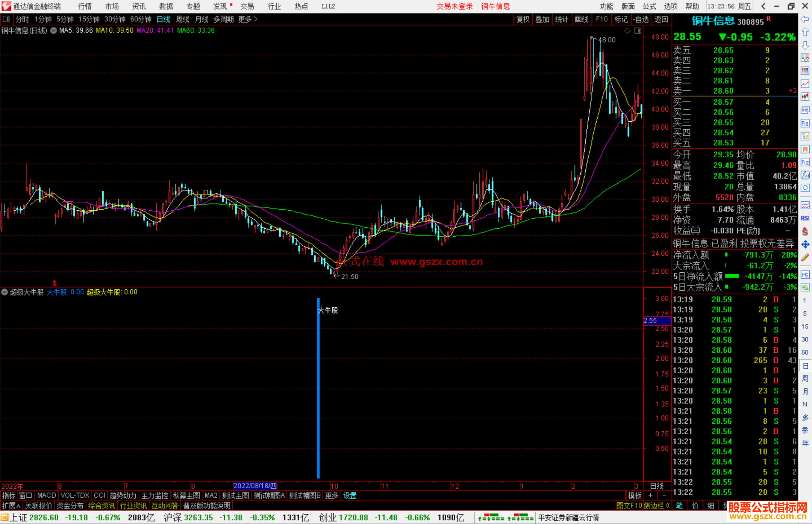
Task: Open the f(x) formula sidebar icon
Action: 805,175
